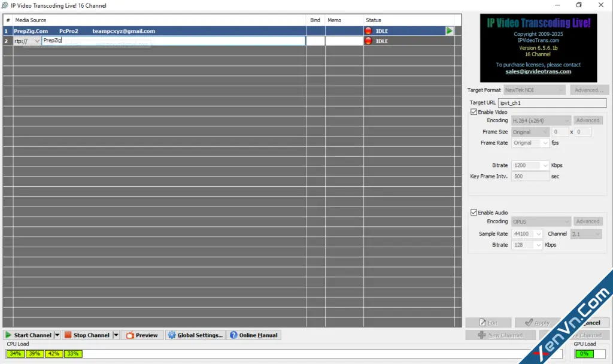Open the Frame Size dropdown
This screenshot has width=613, height=364.
click(x=530, y=132)
